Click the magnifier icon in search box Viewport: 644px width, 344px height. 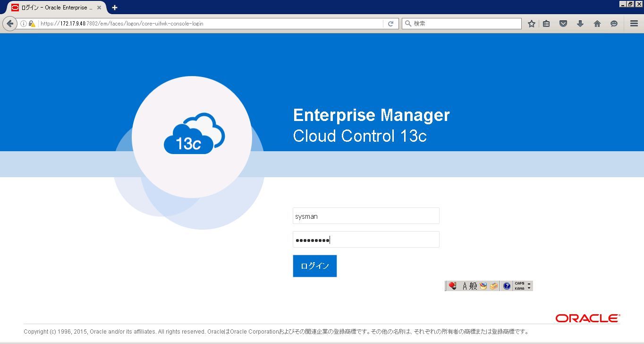click(408, 24)
